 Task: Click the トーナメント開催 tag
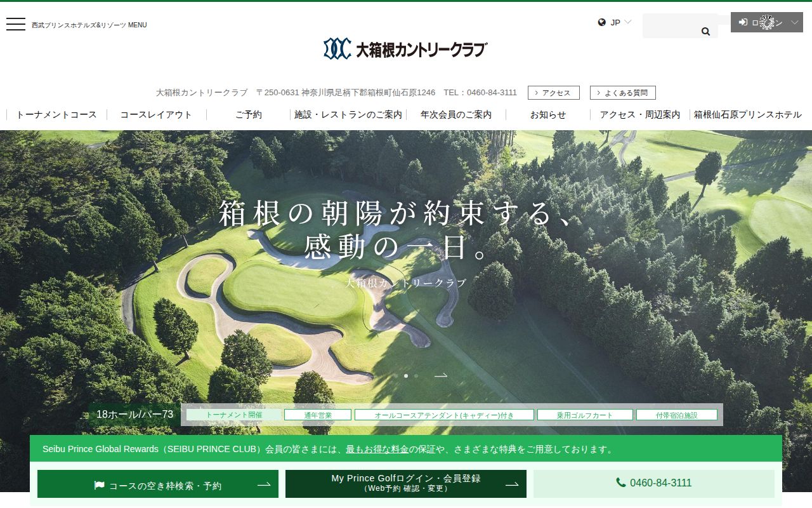[x=233, y=415]
